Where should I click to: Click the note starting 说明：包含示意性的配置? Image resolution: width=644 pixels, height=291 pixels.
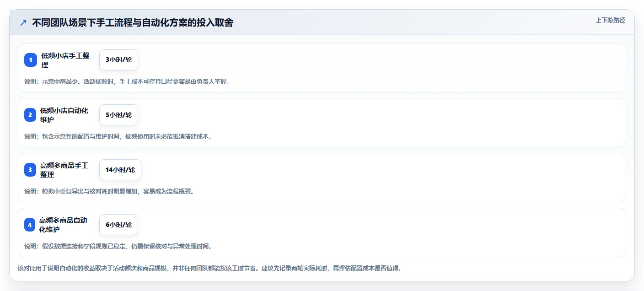118,136
